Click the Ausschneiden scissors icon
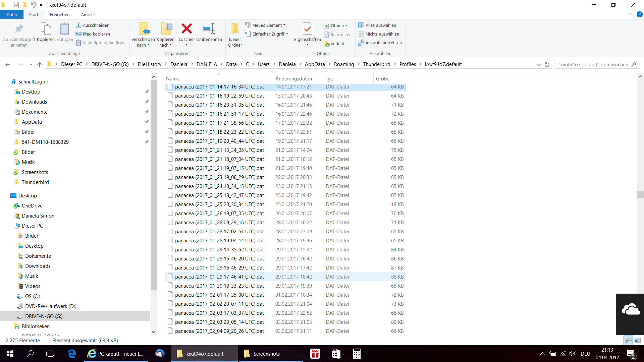The image size is (644, 362). click(78, 25)
